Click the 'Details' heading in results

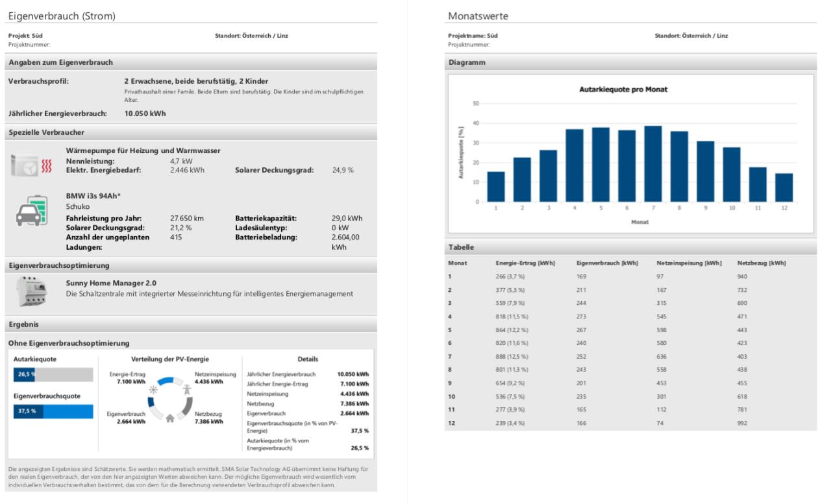pyautogui.click(x=308, y=359)
